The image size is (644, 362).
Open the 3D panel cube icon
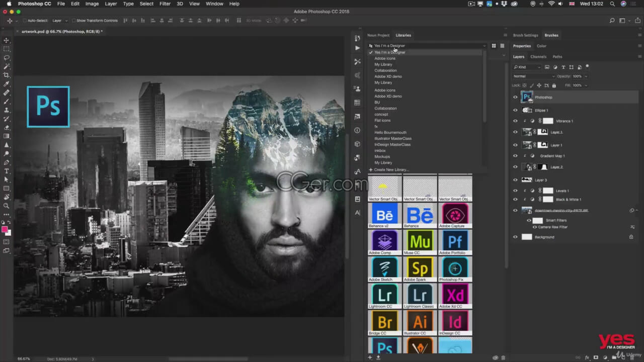357,144
